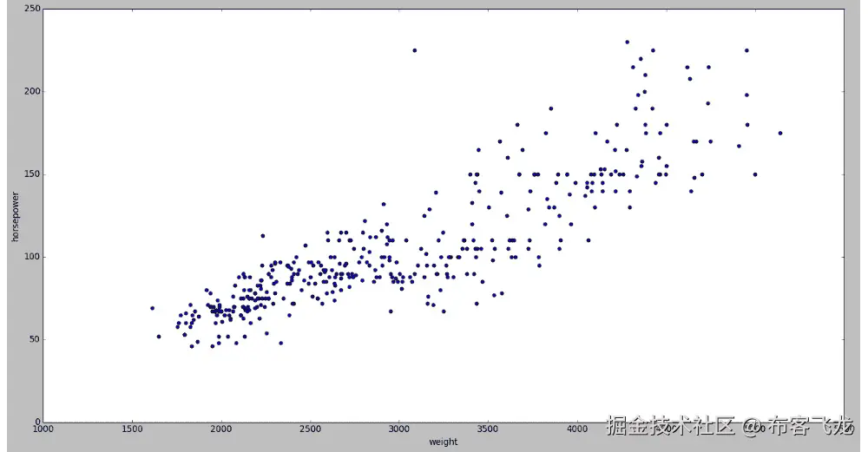868x452 pixels.
Task: Click the y-axis tick label "200"
Action: click(x=32, y=91)
